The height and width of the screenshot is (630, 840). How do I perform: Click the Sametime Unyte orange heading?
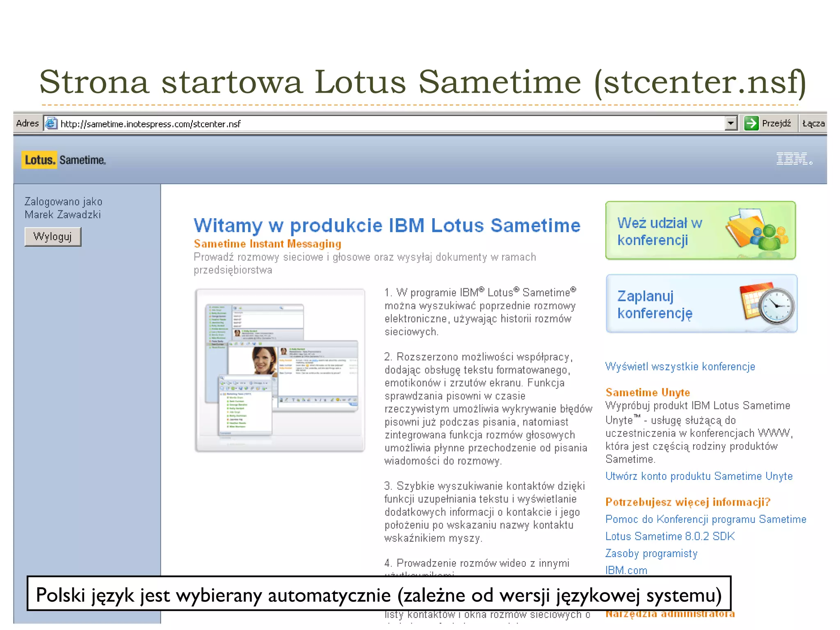pos(648,393)
